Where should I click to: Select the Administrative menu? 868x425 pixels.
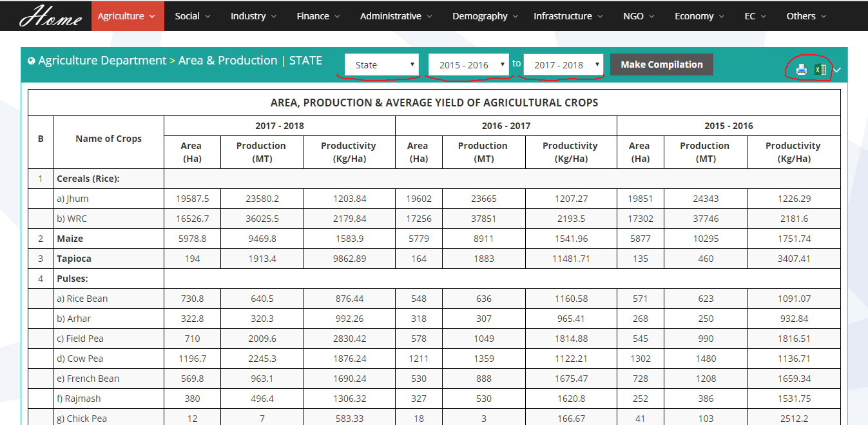(396, 16)
